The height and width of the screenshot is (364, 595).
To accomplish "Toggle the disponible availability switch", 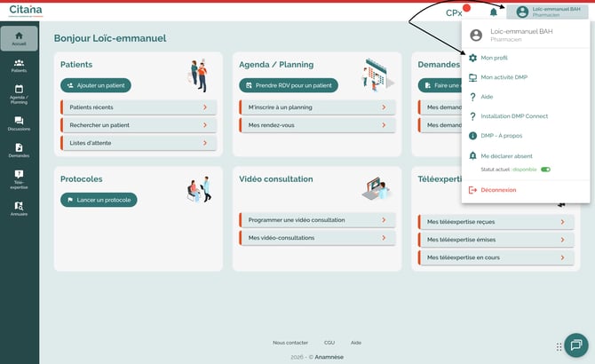I will coord(545,169).
